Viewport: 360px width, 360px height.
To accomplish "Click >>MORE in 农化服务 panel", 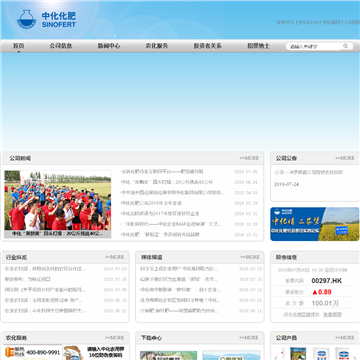I will coord(115,338).
